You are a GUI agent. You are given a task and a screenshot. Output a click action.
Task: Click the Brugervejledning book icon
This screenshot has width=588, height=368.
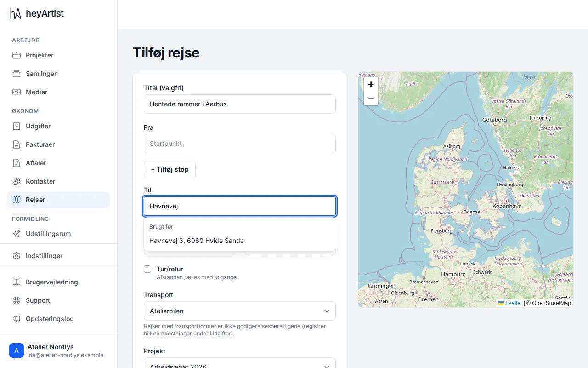17,282
